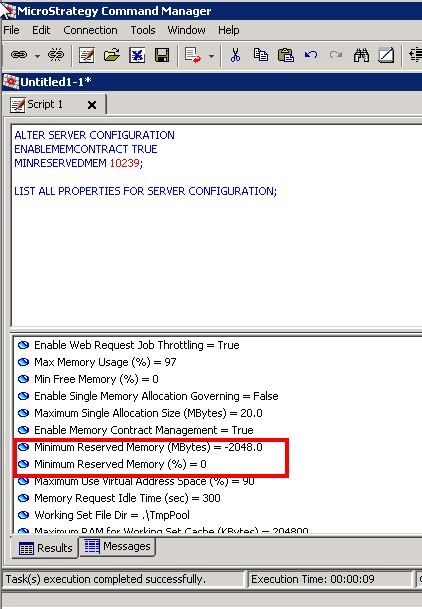This screenshot has height=609, width=422.
Task: Switch to the Results tab
Action: 45,548
